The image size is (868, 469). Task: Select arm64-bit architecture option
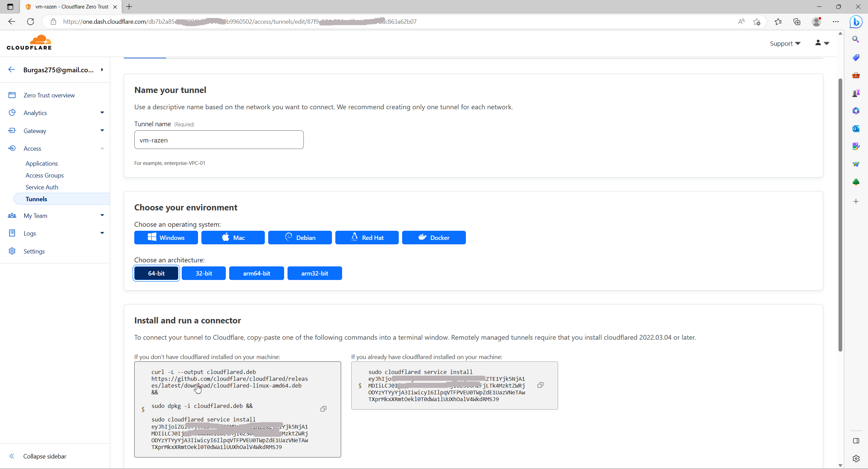click(x=256, y=273)
